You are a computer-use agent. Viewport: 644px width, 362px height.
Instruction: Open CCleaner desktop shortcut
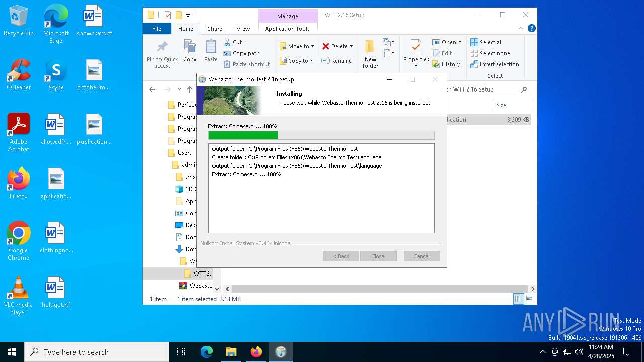[x=18, y=75]
